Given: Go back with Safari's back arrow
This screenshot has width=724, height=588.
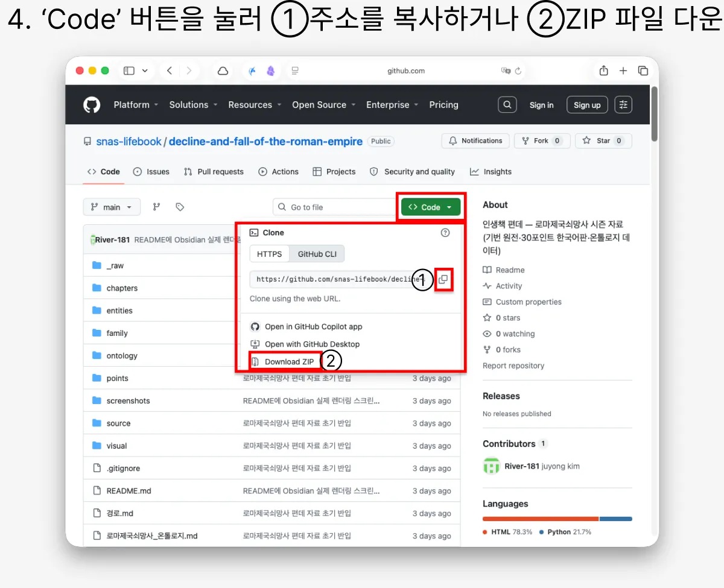Looking at the screenshot, I should pos(170,71).
